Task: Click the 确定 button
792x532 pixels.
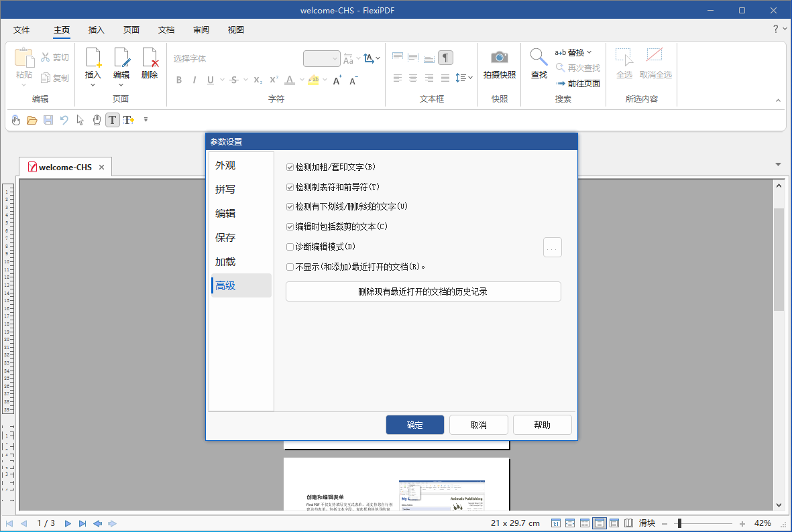Action: pos(414,425)
